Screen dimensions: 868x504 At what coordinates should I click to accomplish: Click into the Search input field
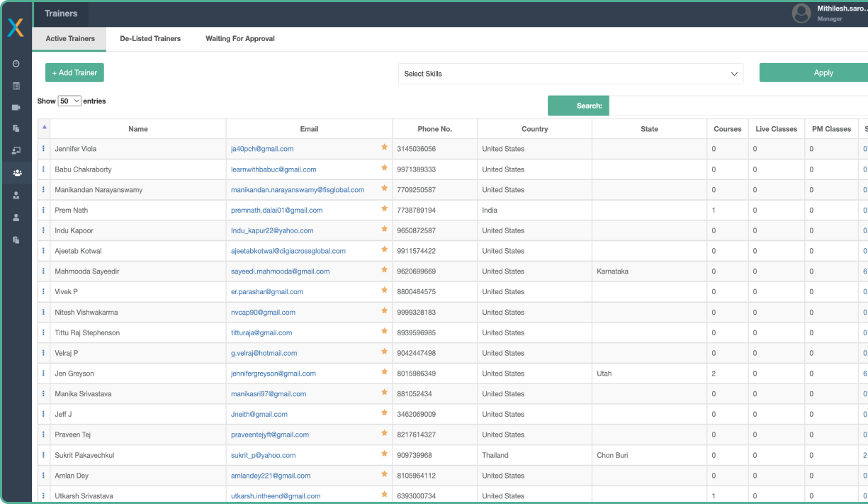738,106
